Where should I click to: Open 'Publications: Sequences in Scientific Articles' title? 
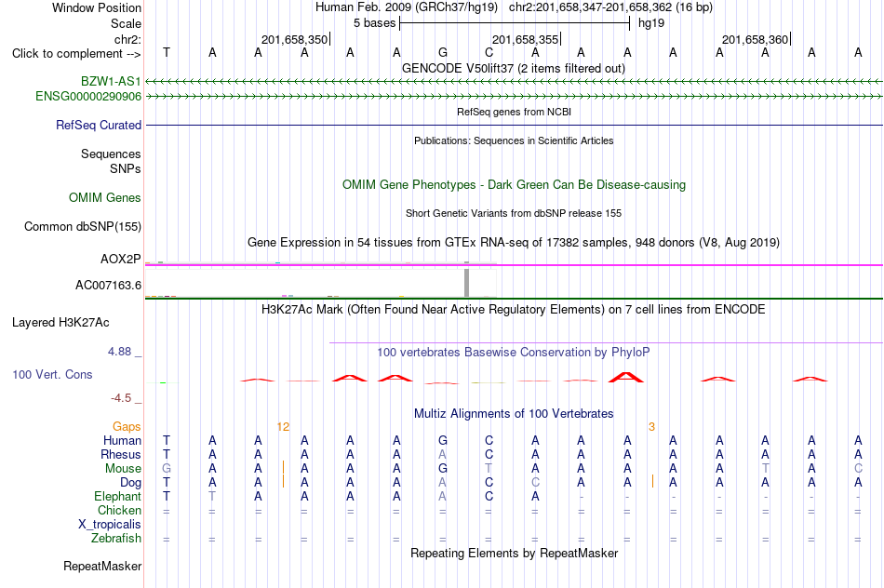(514, 140)
